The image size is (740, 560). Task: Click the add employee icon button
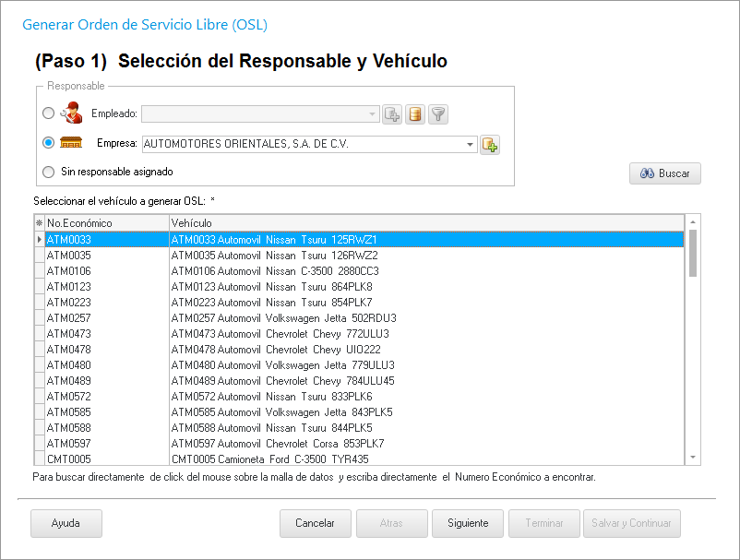(392, 114)
